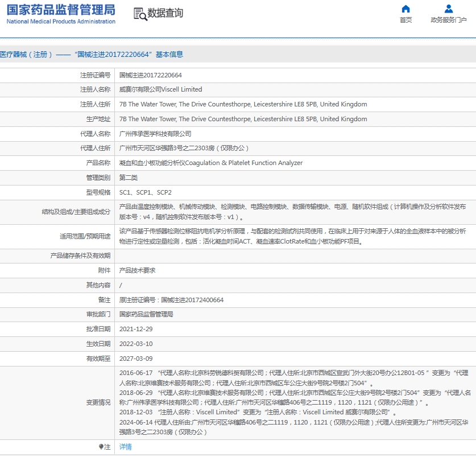This screenshot has height=457, width=476.
Task: Open the 政务服务门户 person icon
Action: tap(448, 9)
